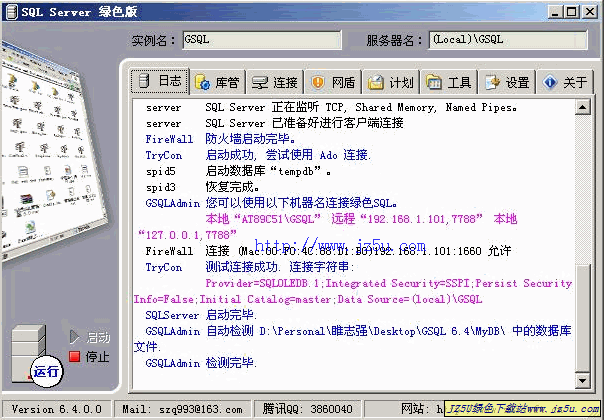Click the 运行 running status badge

pyautogui.click(x=46, y=371)
